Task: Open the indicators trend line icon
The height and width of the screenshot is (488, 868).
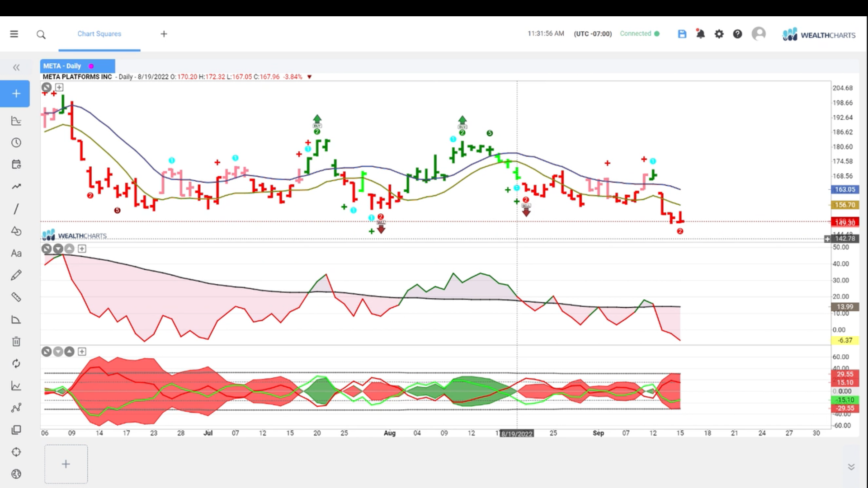Action: point(16,187)
